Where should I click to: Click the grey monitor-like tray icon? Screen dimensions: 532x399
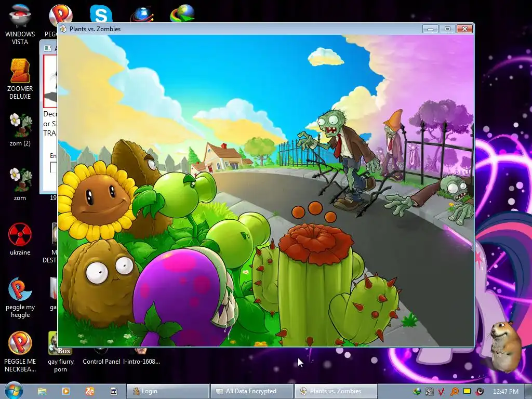click(429, 392)
